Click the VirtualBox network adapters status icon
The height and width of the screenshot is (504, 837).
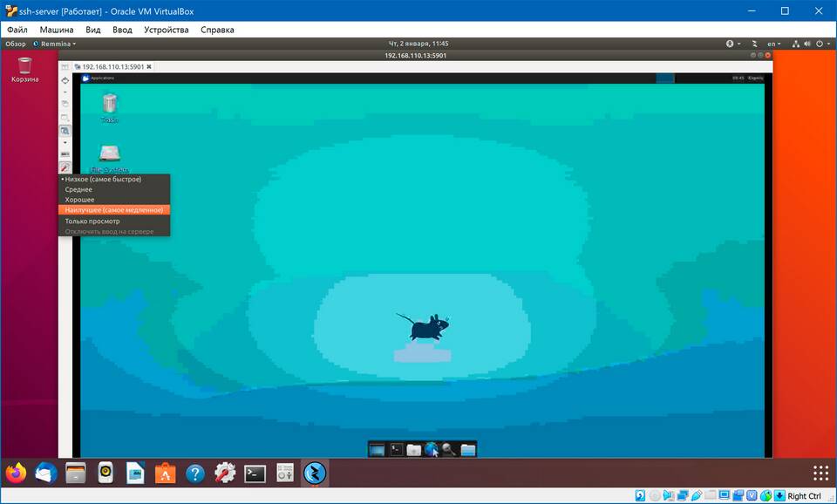(682, 496)
